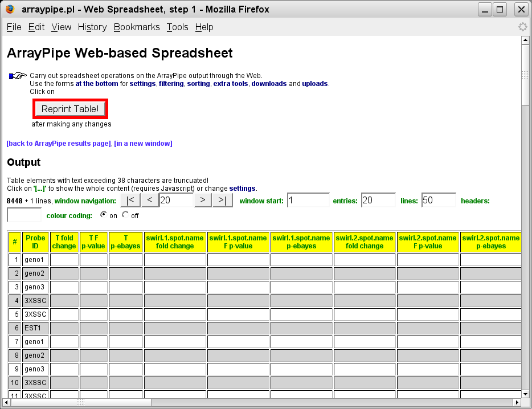532x409 pixels.
Task: Open the Help menu
Action: pyautogui.click(x=204, y=27)
